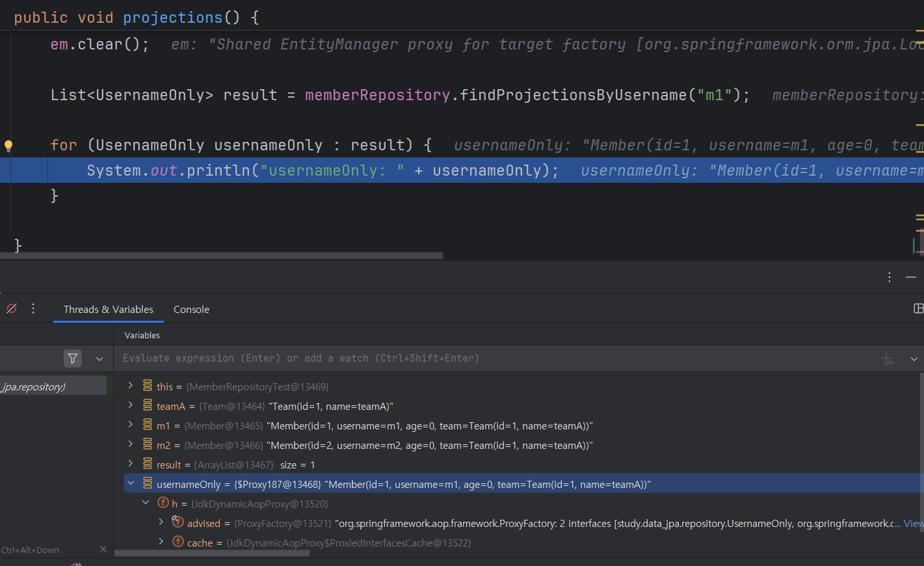Click the mute breakpoints icon
Viewport: 924px width, 566px height.
pos(12,308)
